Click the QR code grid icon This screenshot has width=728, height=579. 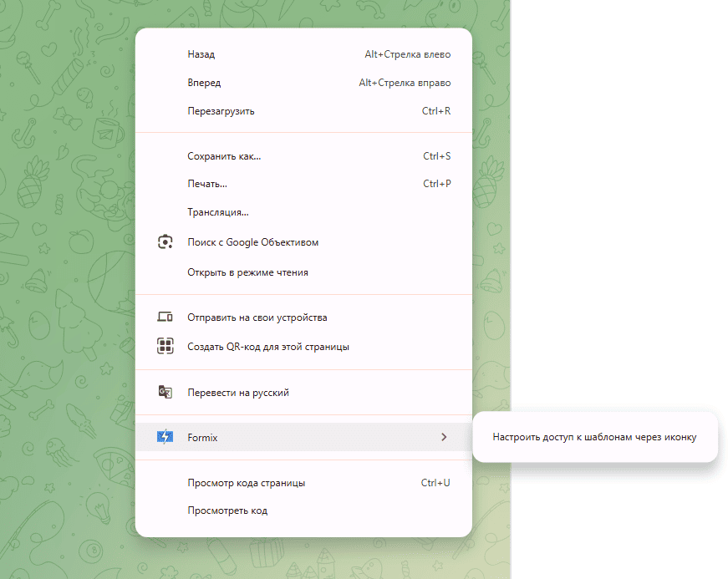coord(165,346)
